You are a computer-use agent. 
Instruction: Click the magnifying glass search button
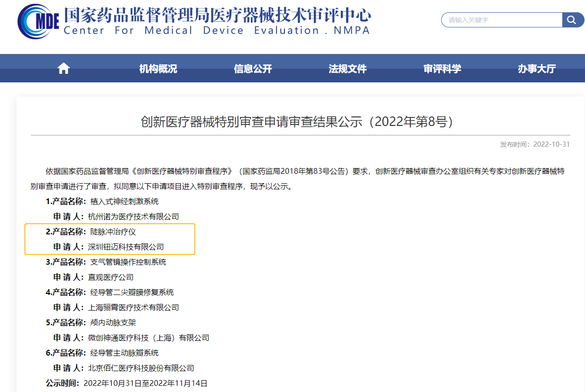point(573,20)
